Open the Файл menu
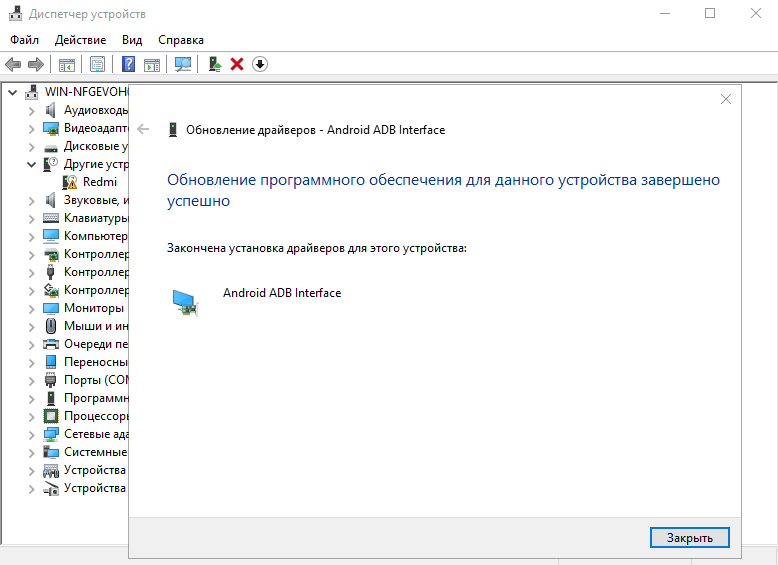 tap(25, 40)
